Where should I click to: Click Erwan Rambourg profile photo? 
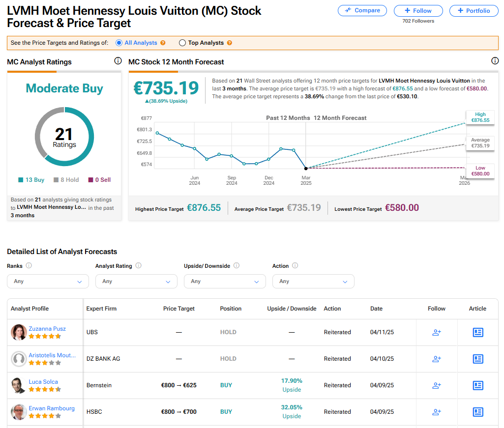(19, 412)
